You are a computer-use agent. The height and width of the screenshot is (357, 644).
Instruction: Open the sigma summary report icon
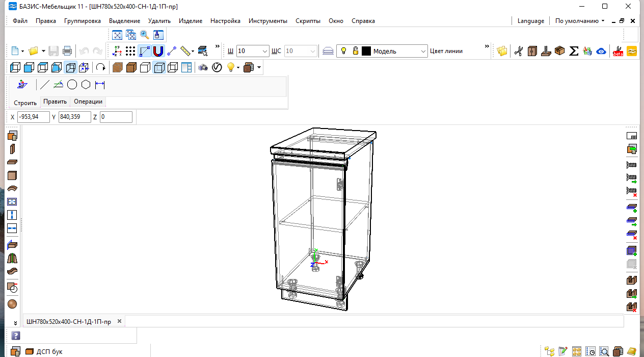pos(574,51)
